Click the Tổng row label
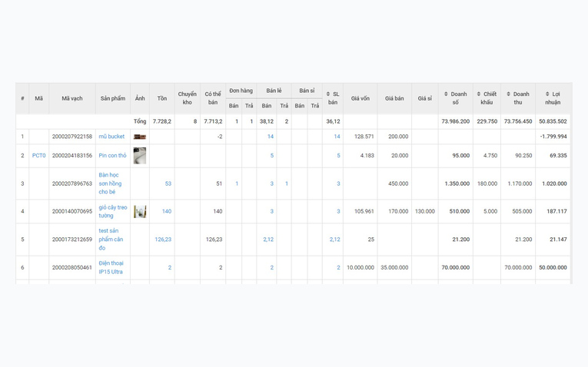Screen dimensions: 588x367 (x=140, y=121)
